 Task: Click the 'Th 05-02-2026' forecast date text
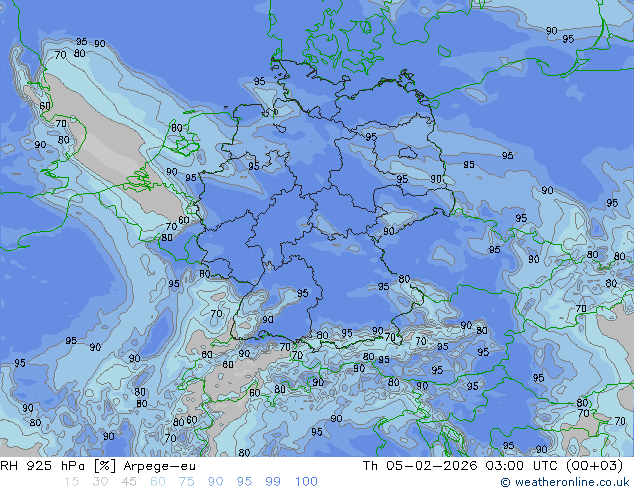pos(420,466)
